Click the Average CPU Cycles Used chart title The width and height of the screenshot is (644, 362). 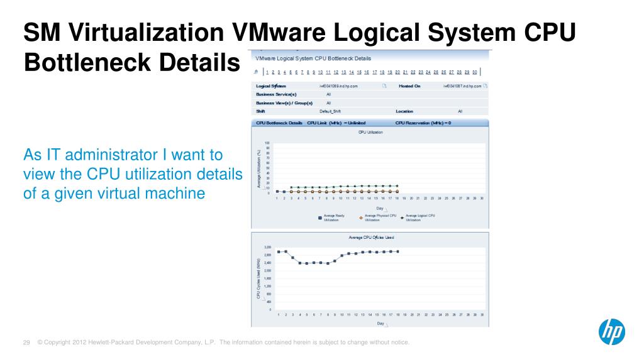pyautogui.click(x=371, y=237)
